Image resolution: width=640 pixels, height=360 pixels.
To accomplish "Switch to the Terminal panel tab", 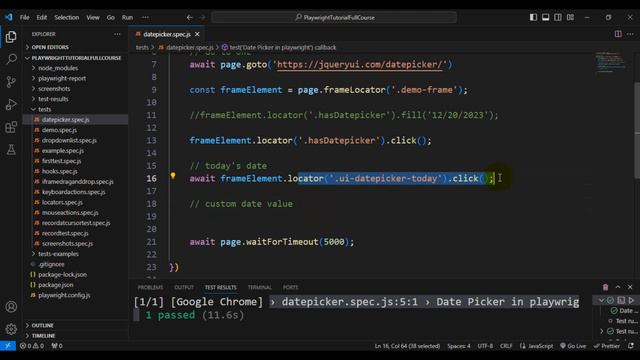I will [x=260, y=287].
